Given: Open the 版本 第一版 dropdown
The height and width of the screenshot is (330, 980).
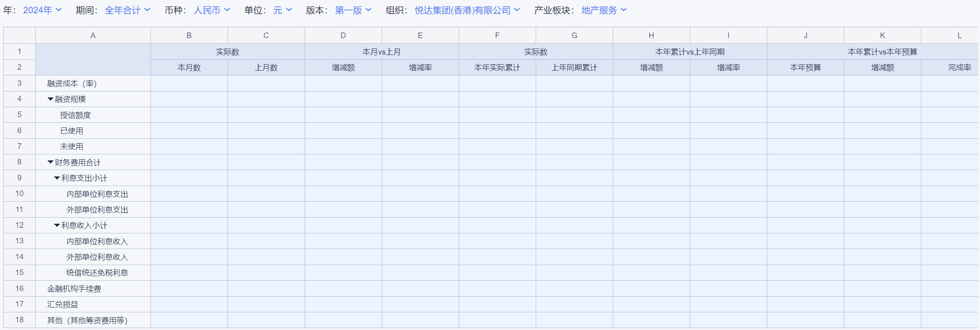Looking at the screenshot, I should click(x=353, y=10).
